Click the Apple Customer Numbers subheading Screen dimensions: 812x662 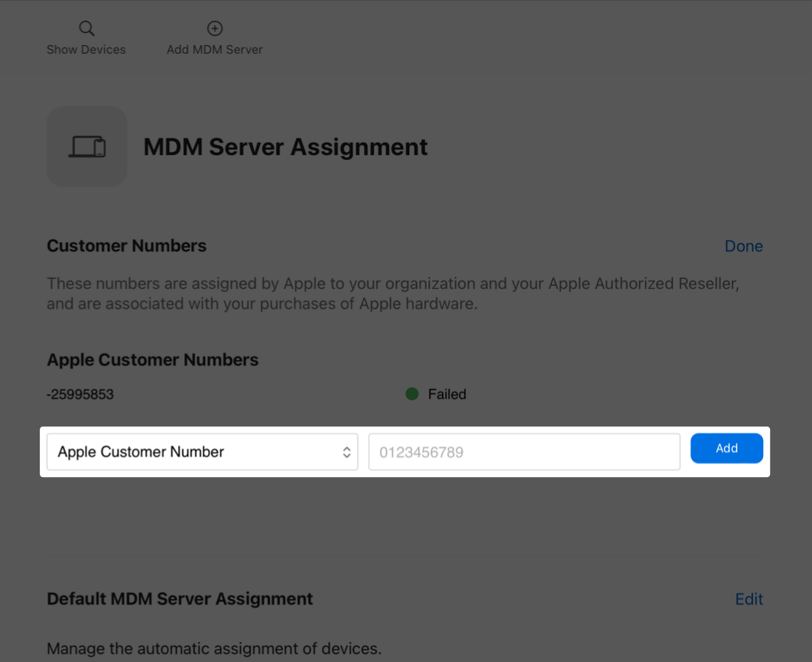click(x=153, y=360)
